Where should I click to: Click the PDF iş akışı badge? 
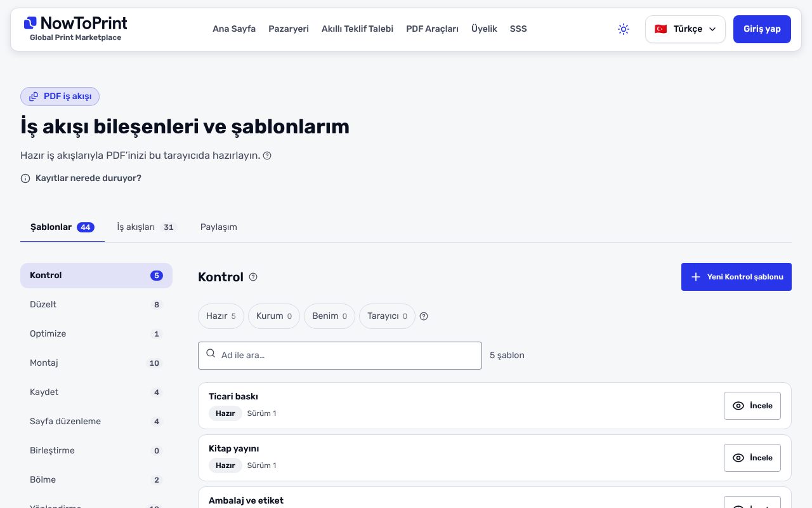pos(60,97)
